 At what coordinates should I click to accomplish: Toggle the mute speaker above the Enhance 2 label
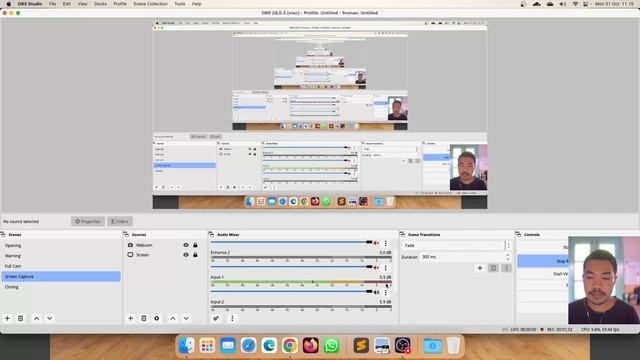tap(376, 243)
